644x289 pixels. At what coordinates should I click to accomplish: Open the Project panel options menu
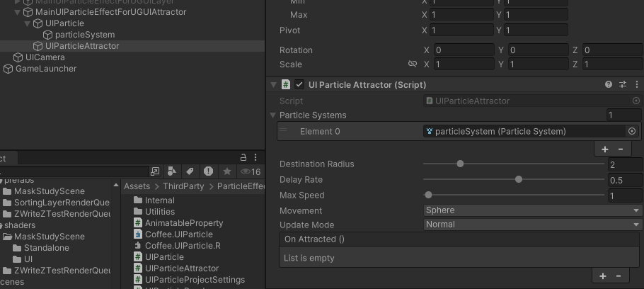click(255, 157)
